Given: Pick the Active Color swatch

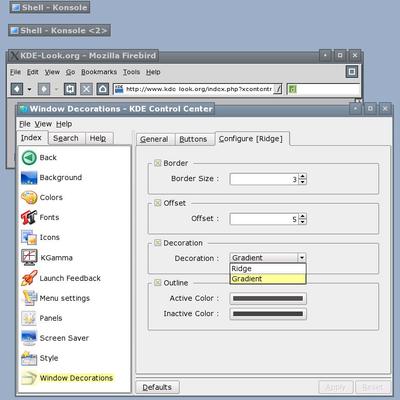Looking at the screenshot, I should [268, 298].
